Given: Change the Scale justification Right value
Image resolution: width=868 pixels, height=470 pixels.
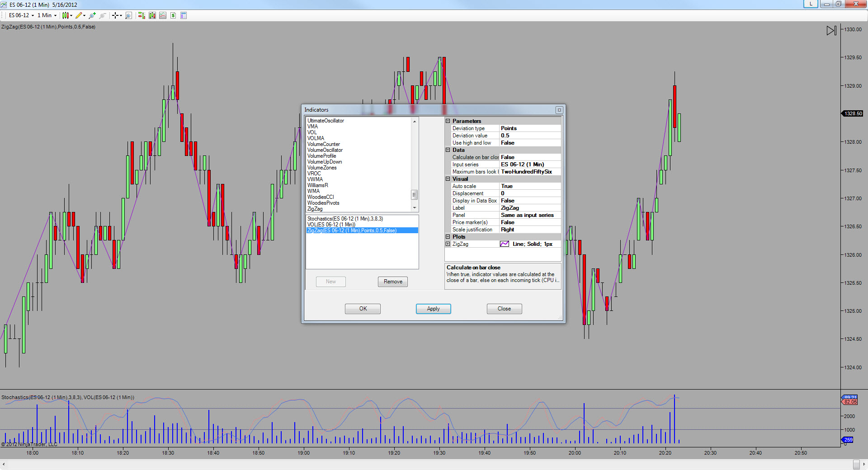Looking at the screenshot, I should (530, 230).
